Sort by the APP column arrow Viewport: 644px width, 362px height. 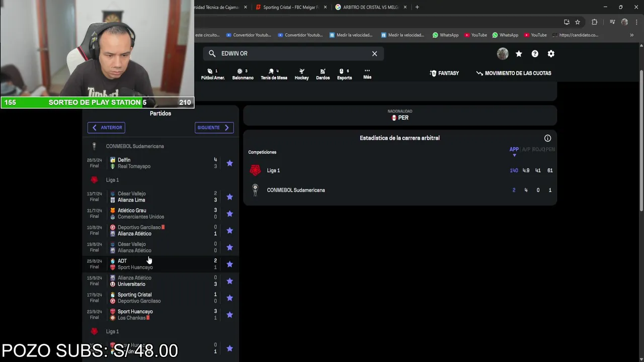(514, 155)
